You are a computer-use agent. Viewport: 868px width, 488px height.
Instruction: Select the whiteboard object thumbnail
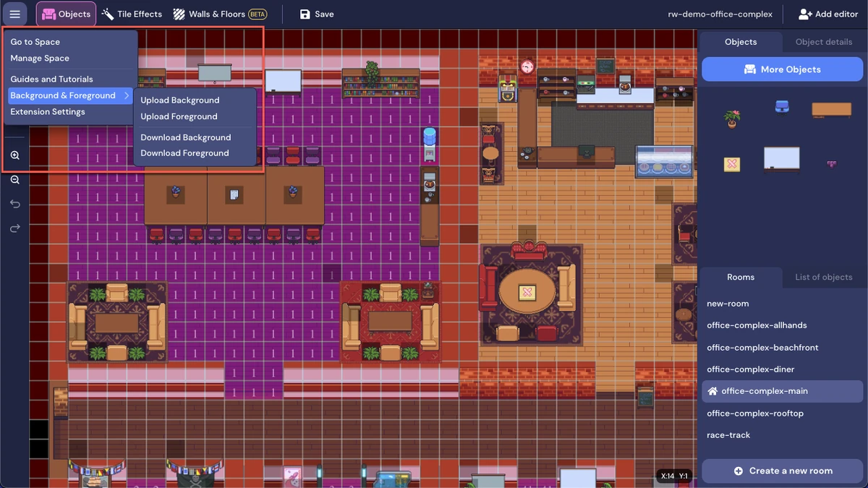782,158
